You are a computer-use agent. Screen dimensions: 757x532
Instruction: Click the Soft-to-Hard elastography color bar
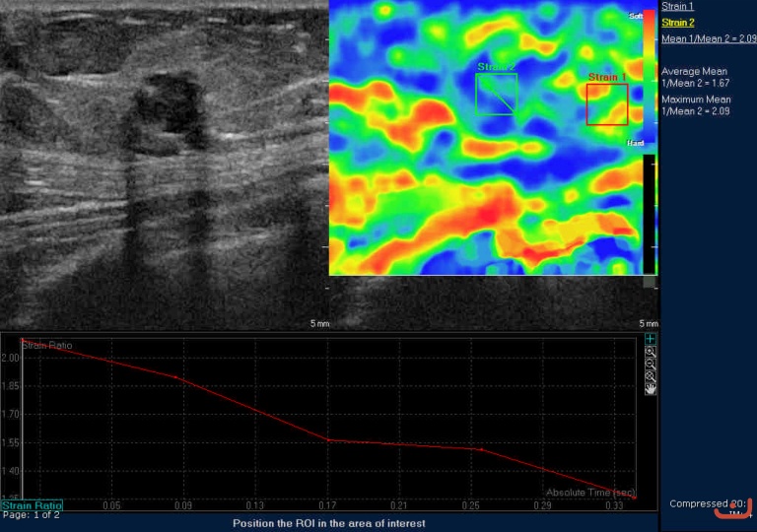coord(649,79)
